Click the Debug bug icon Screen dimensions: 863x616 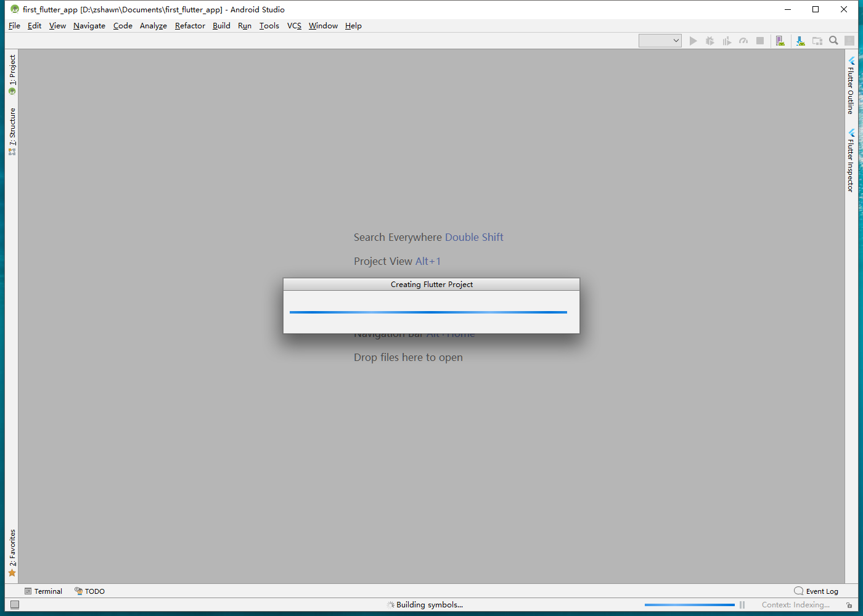pyautogui.click(x=710, y=41)
